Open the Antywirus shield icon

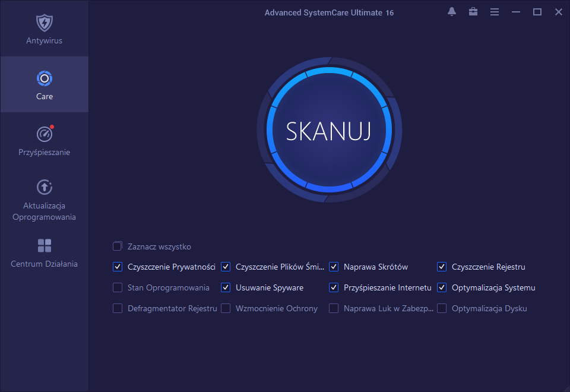click(45, 23)
